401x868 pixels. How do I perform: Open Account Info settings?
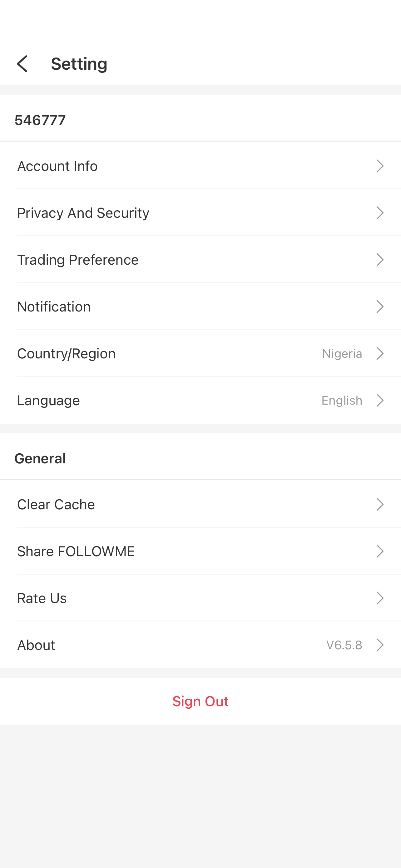coord(200,166)
